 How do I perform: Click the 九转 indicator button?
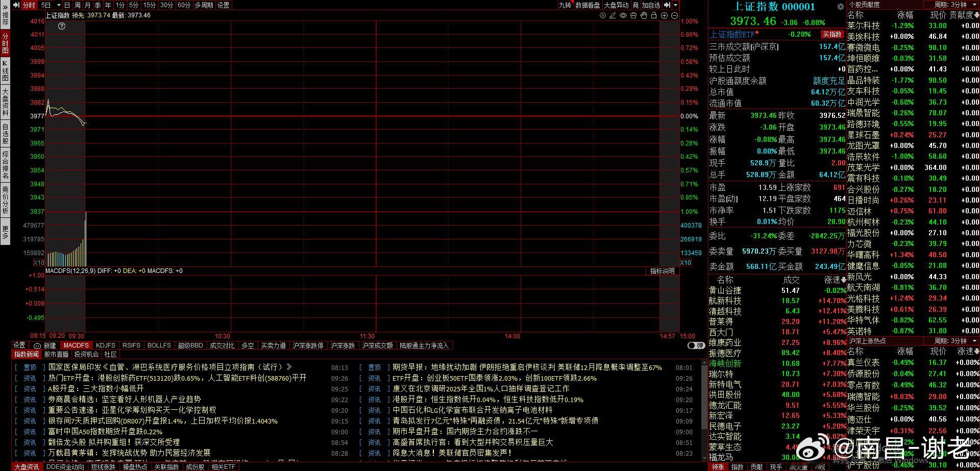[x=565, y=5]
